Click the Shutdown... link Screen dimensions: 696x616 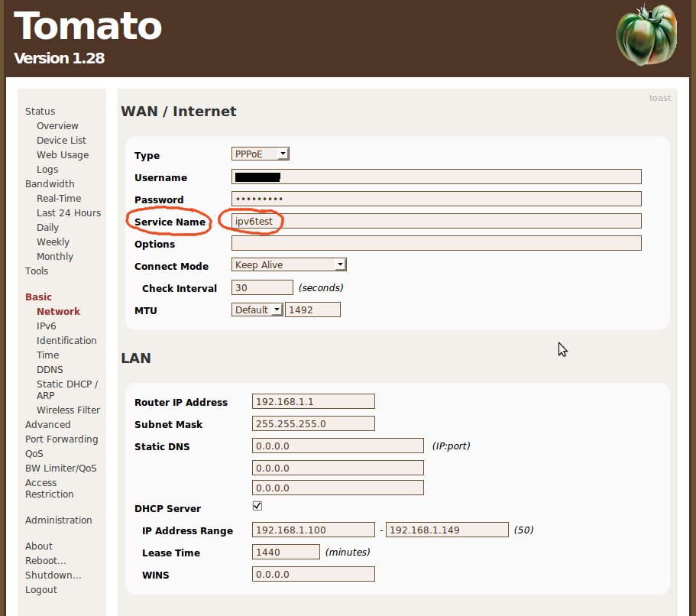[53, 575]
